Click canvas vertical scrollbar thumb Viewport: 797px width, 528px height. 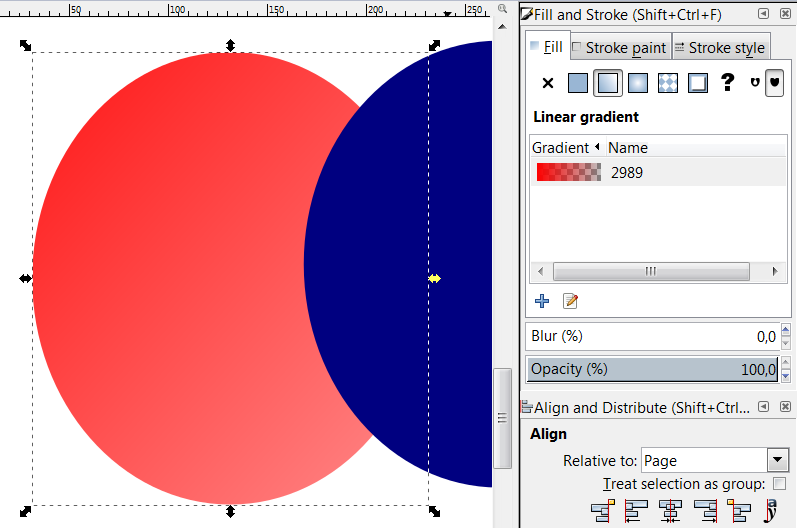(x=502, y=418)
